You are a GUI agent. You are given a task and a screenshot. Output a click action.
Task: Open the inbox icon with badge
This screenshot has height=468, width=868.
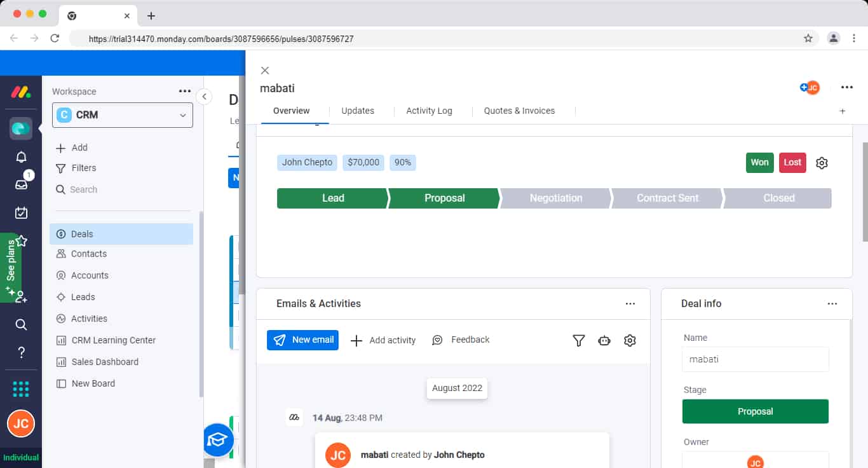21,184
